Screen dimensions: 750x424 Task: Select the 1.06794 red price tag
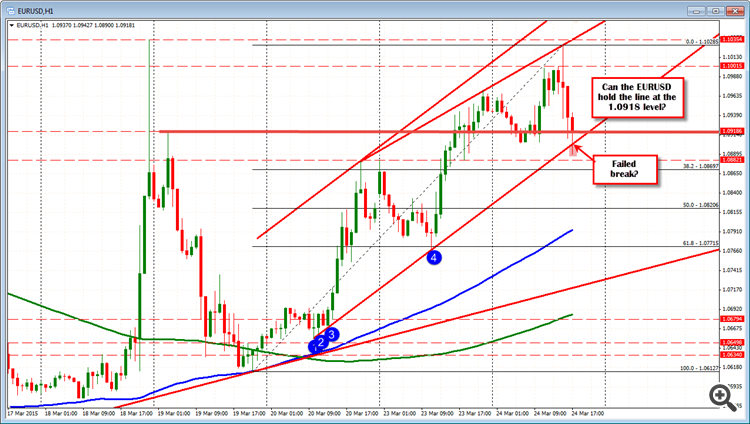[732, 319]
